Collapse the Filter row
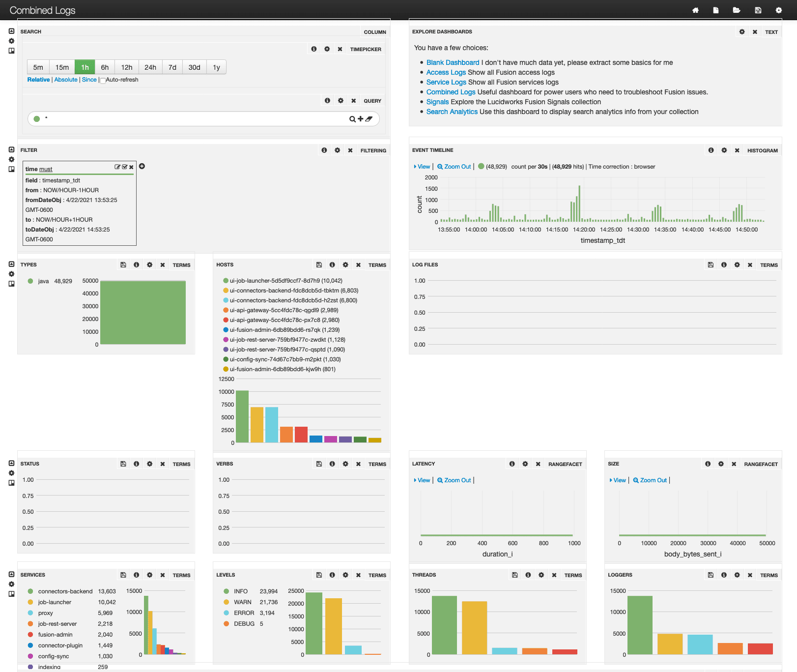 point(11,149)
